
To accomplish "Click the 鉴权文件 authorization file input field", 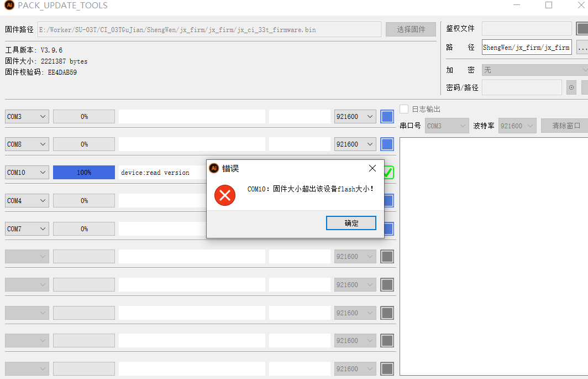I will [x=526, y=29].
